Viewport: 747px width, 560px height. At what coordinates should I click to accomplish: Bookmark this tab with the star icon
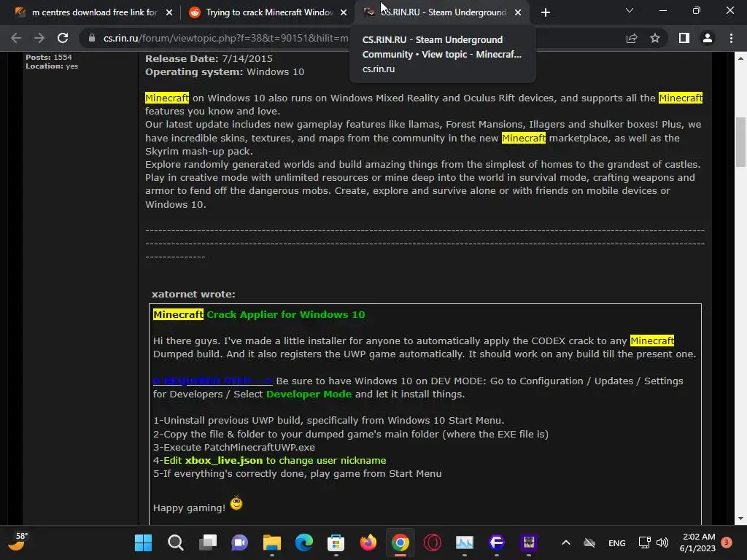click(655, 38)
